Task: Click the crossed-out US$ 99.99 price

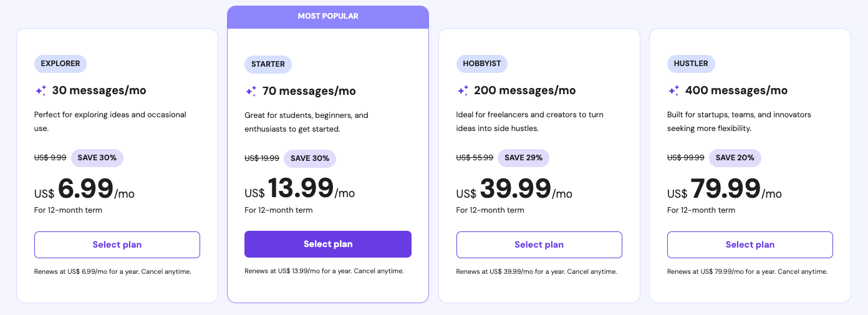Action: click(685, 158)
